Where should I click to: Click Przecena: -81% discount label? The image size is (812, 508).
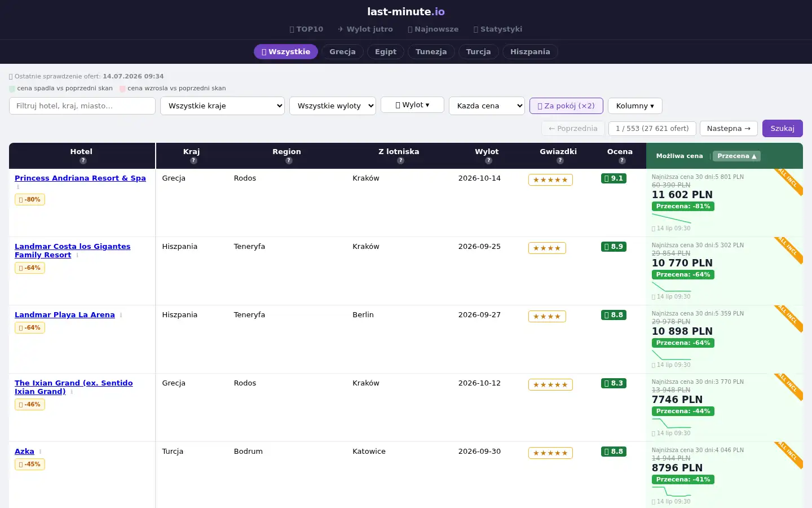(x=683, y=207)
